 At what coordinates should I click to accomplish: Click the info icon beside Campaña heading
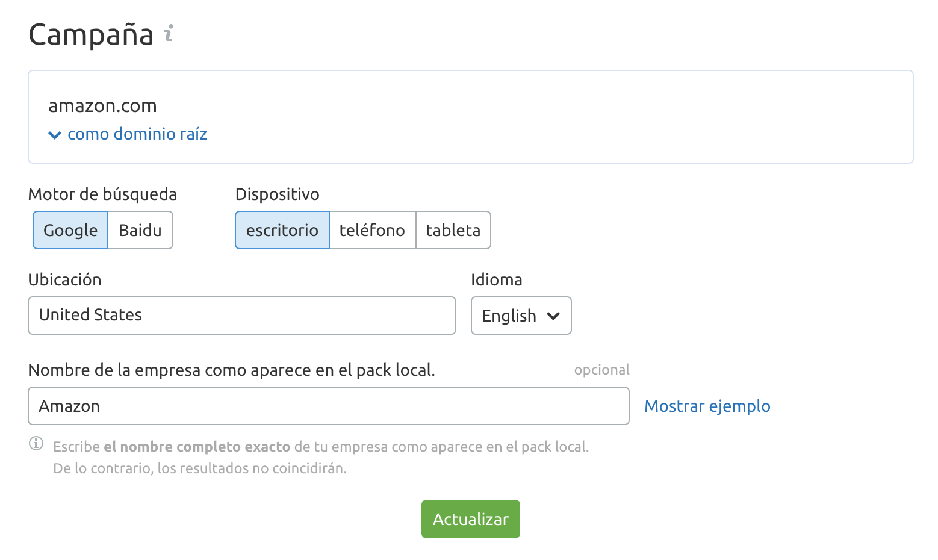[169, 33]
